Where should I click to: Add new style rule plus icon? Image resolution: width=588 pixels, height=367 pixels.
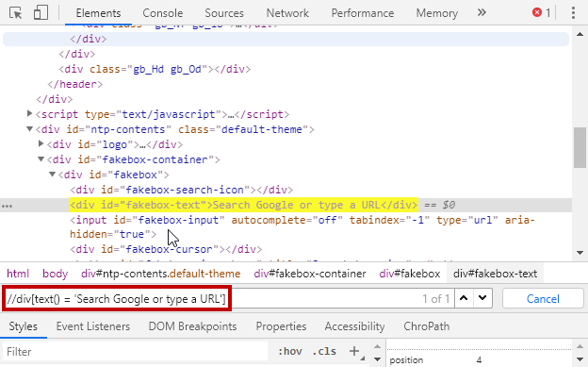point(354,351)
